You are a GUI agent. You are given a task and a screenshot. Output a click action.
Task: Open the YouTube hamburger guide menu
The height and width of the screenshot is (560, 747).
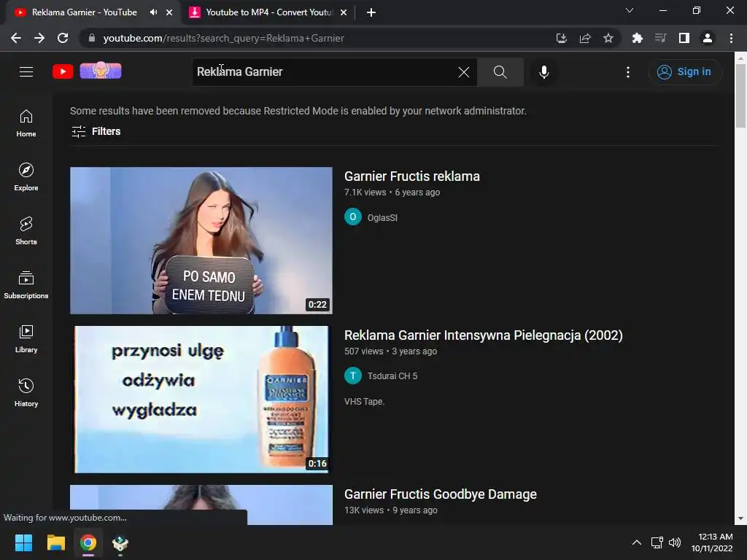tap(26, 71)
